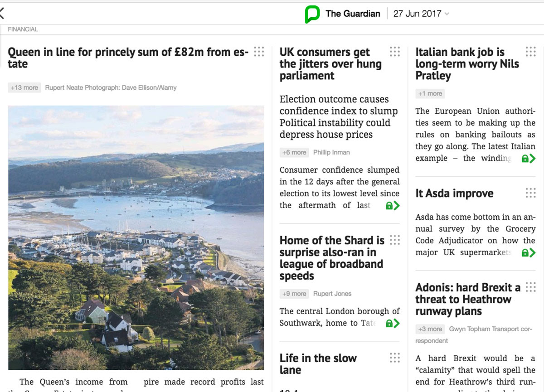
Task: Expand locked Italian bank article via green arrow
Action: tap(529, 159)
